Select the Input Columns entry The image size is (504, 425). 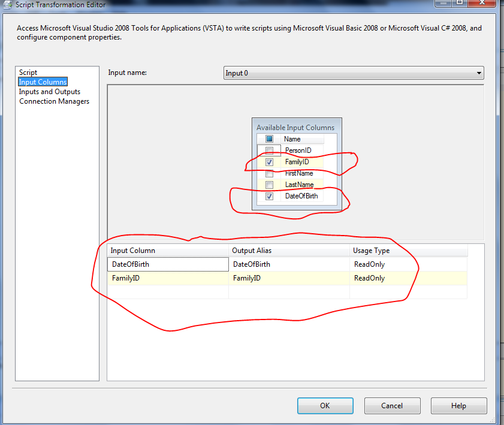(43, 82)
